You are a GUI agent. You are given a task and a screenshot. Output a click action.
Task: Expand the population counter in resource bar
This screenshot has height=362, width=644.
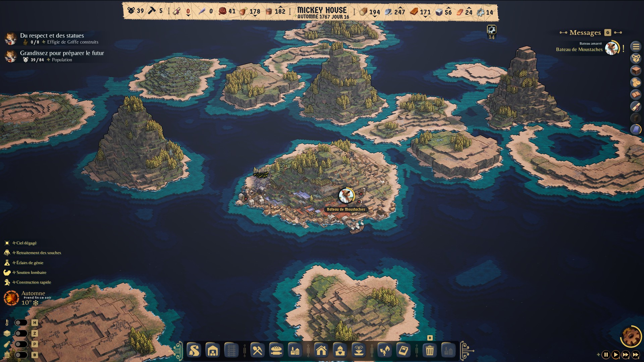tap(136, 11)
